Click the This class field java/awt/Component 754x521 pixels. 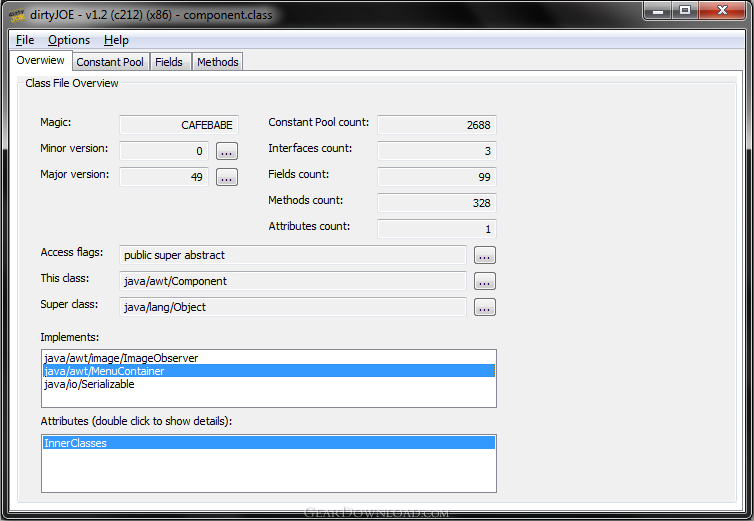(293, 281)
